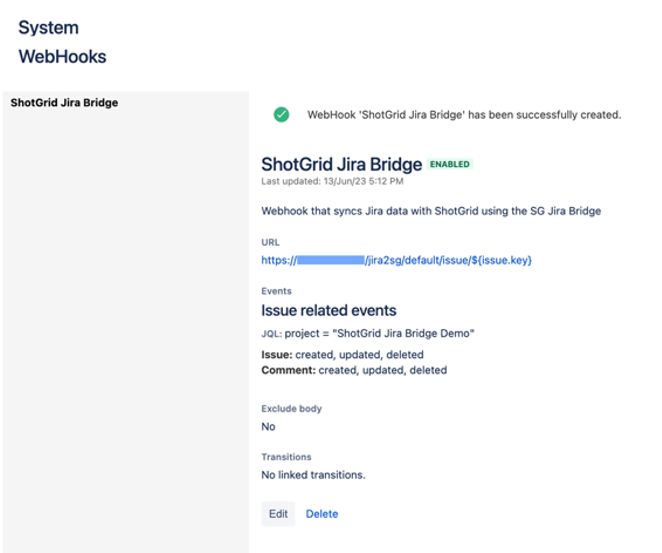Click the Issue: created, updated, deleted line
This screenshot has width=662, height=553.
pyautogui.click(x=342, y=355)
